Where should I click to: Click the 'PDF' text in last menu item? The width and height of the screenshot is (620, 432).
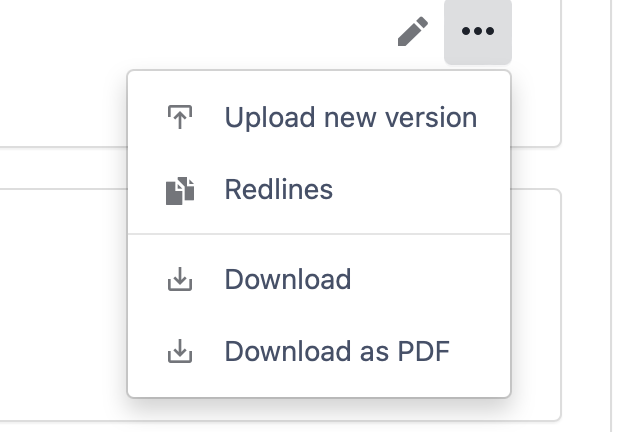[423, 351]
